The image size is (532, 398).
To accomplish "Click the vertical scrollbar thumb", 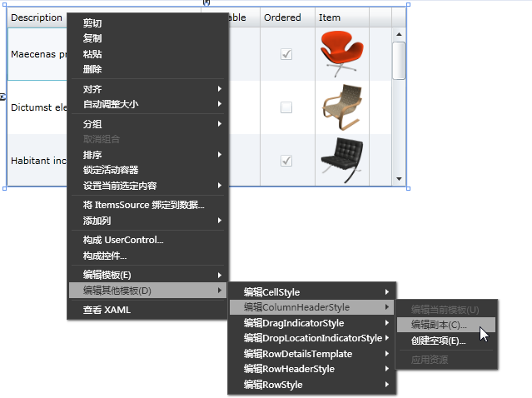I will pos(399,61).
